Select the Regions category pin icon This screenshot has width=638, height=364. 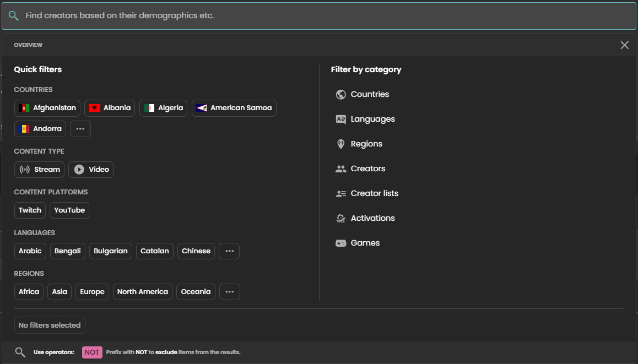coord(340,144)
